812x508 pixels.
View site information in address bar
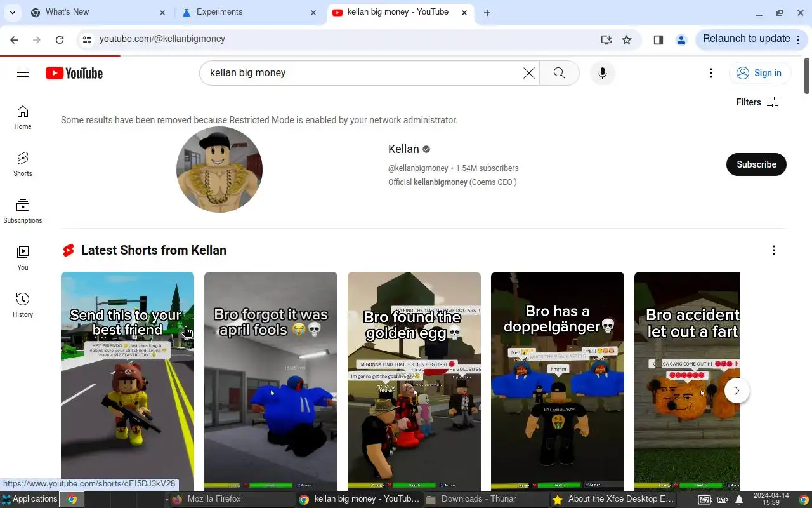pos(87,39)
